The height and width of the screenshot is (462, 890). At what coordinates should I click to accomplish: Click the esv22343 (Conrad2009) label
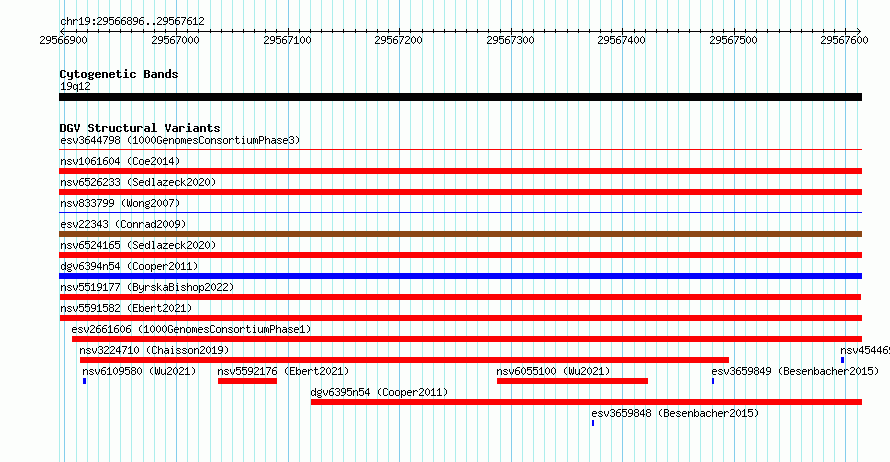click(123, 224)
